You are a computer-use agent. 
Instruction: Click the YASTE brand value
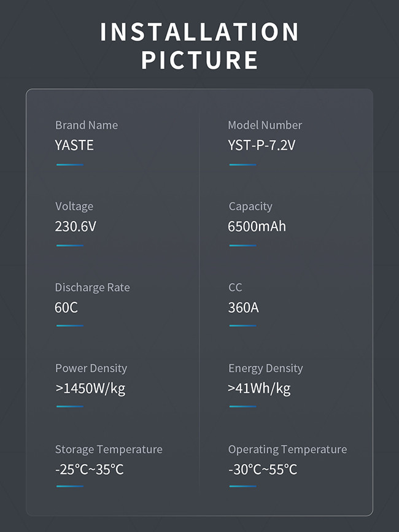pos(74,145)
